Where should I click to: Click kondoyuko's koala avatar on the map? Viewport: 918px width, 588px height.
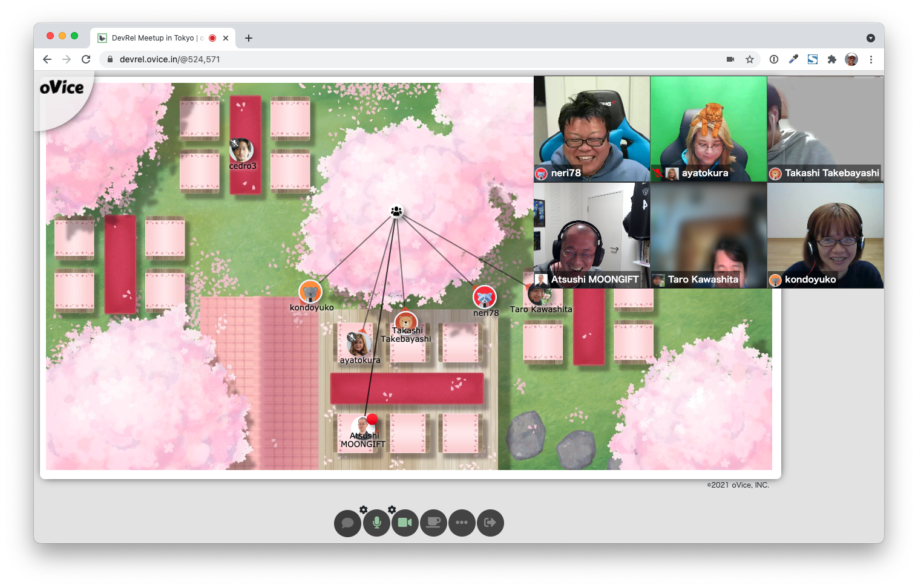pyautogui.click(x=310, y=292)
